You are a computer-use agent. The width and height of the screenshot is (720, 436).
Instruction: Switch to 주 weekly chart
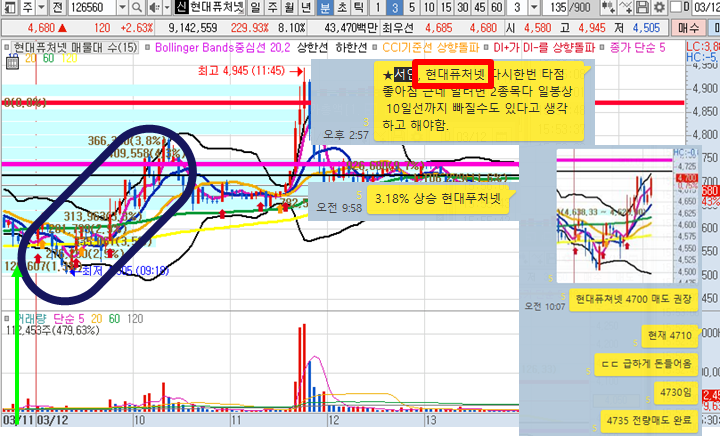coord(273,7)
